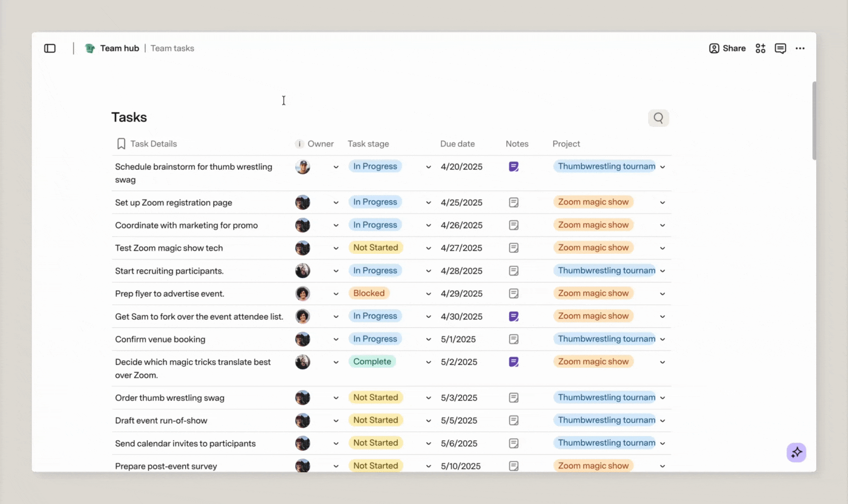The height and width of the screenshot is (504, 848).
Task: Click Not Started tag on Order swag row
Action: point(375,397)
